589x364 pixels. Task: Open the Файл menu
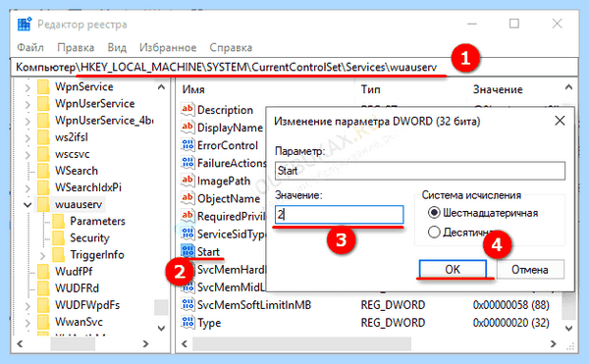pos(30,48)
